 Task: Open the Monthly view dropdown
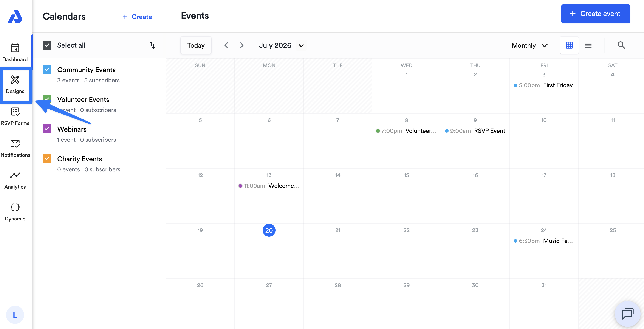pyautogui.click(x=529, y=45)
